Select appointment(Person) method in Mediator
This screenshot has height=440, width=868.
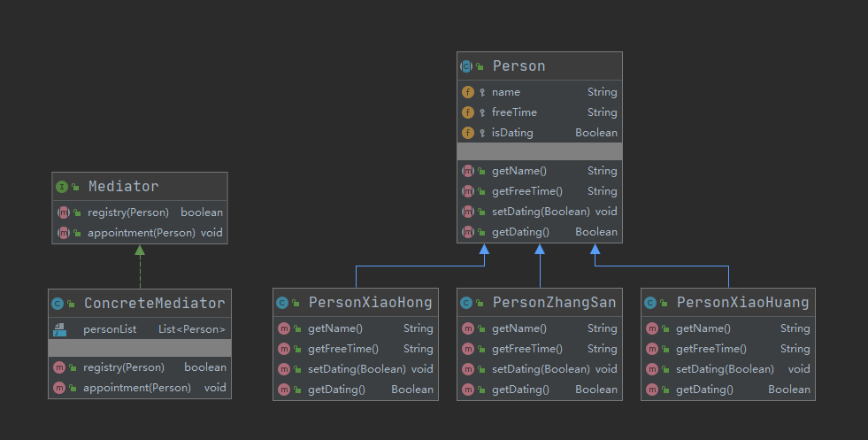tap(140, 233)
